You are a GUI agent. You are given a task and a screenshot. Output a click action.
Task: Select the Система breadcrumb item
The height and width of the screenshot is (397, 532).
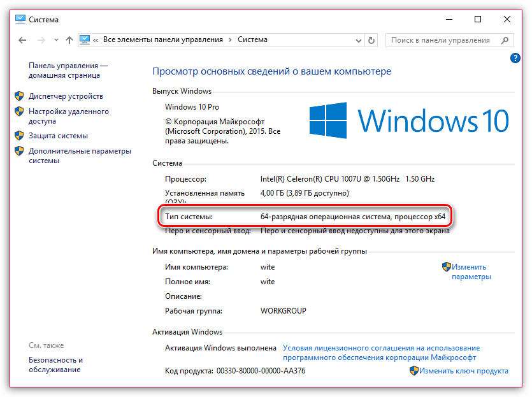click(x=252, y=40)
